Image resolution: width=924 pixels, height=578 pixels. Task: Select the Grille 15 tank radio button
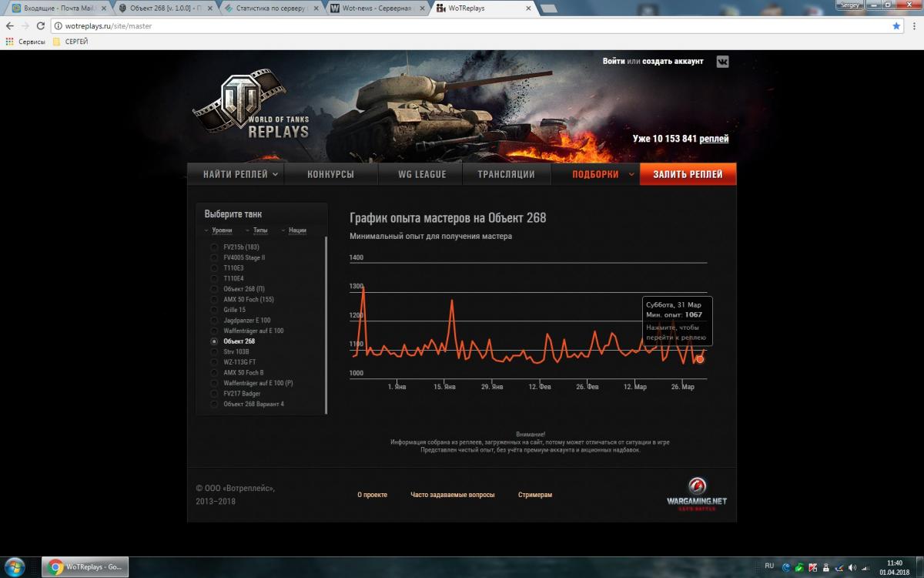click(x=214, y=310)
